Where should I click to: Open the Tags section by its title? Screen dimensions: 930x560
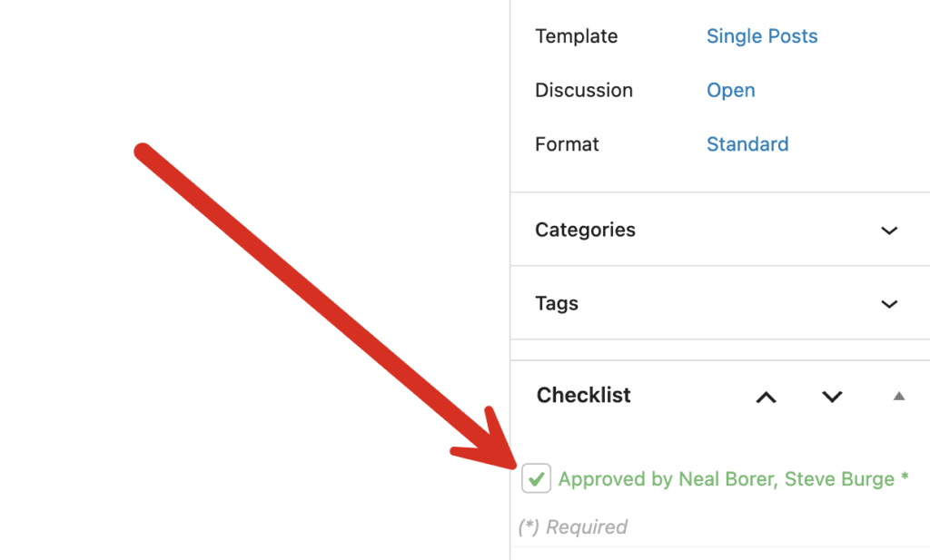pos(557,304)
